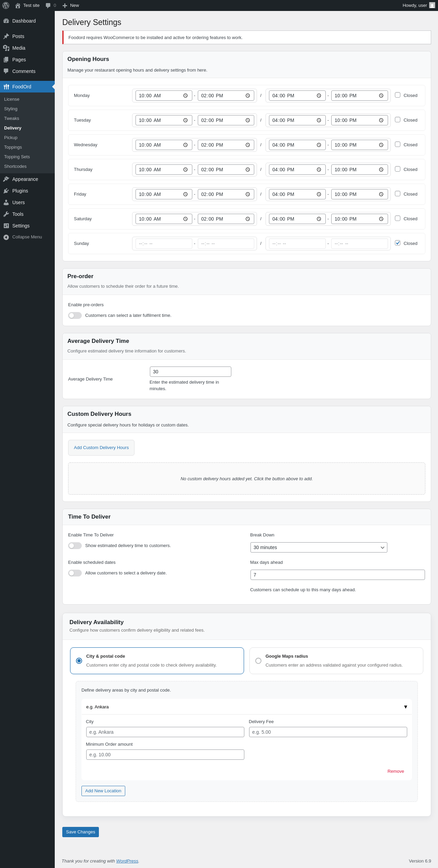Open the Topping Sets submenu page
The image size is (438, 868).
(17, 157)
